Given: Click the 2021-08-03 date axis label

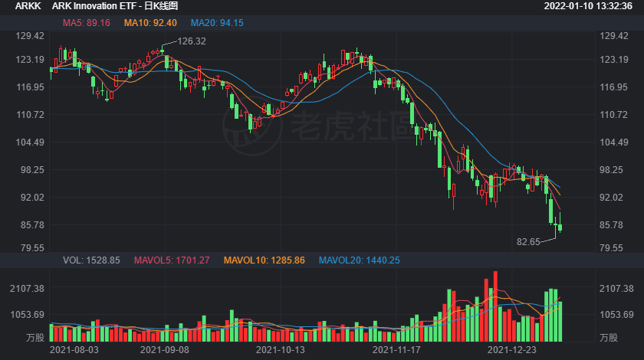Looking at the screenshot, I should pos(74,350).
